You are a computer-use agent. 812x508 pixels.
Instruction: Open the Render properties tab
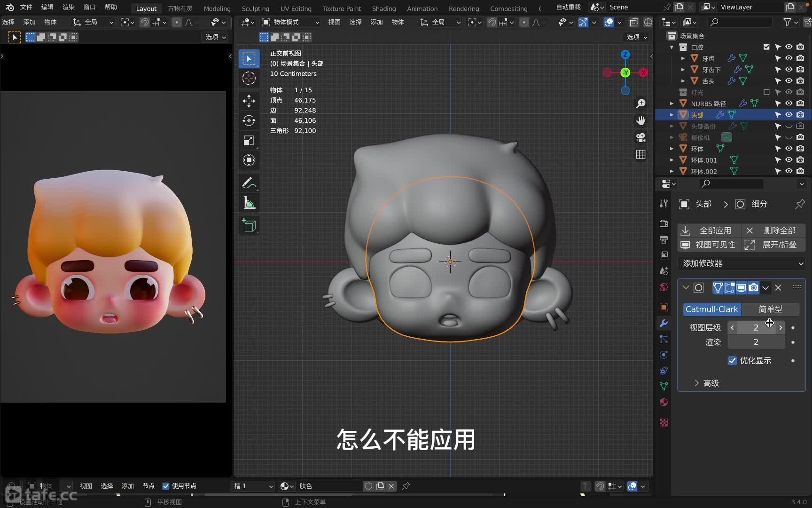point(664,223)
